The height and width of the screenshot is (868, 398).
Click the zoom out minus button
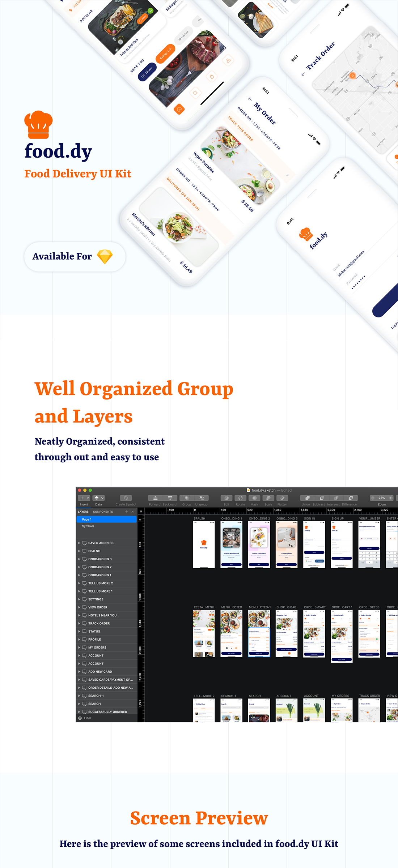[x=373, y=498]
